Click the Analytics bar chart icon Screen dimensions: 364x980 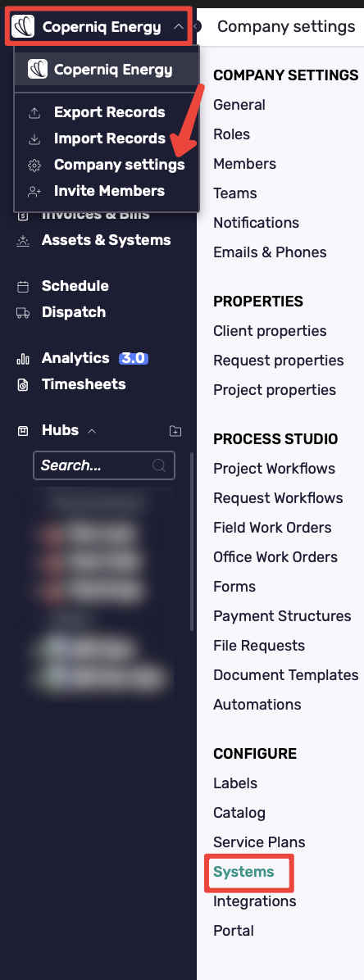pos(23,359)
